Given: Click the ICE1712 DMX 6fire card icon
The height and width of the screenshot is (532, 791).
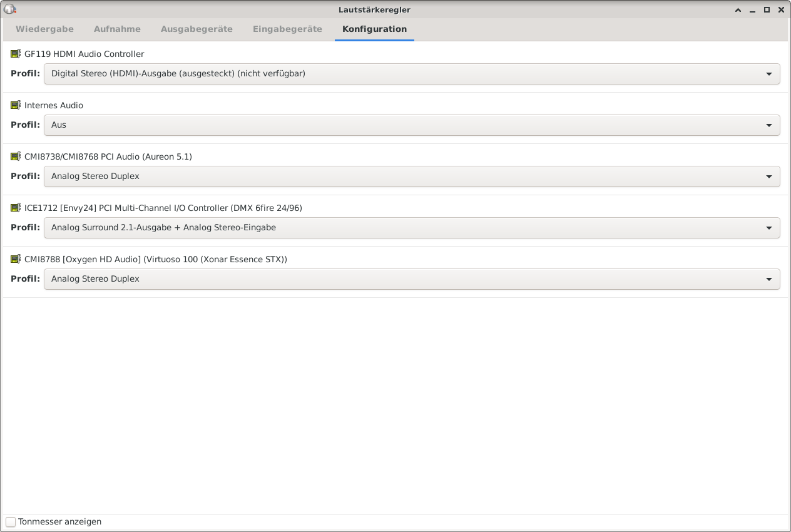Looking at the screenshot, I should (16, 208).
